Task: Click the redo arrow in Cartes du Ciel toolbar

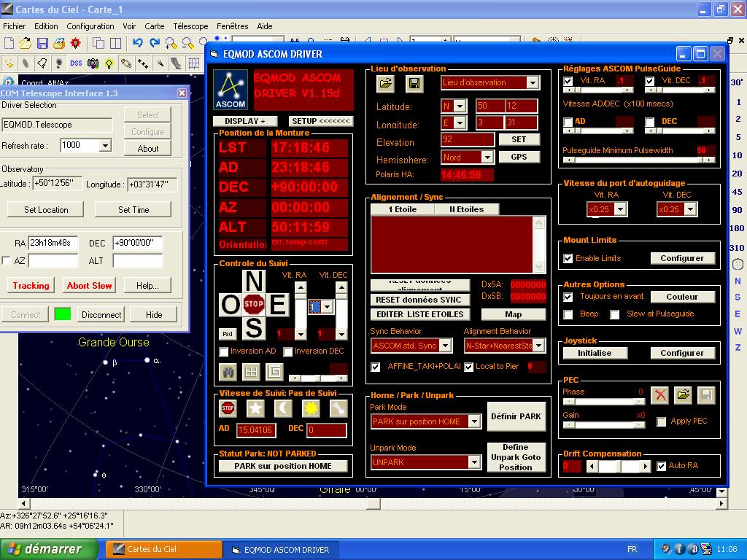Action: coord(155,44)
